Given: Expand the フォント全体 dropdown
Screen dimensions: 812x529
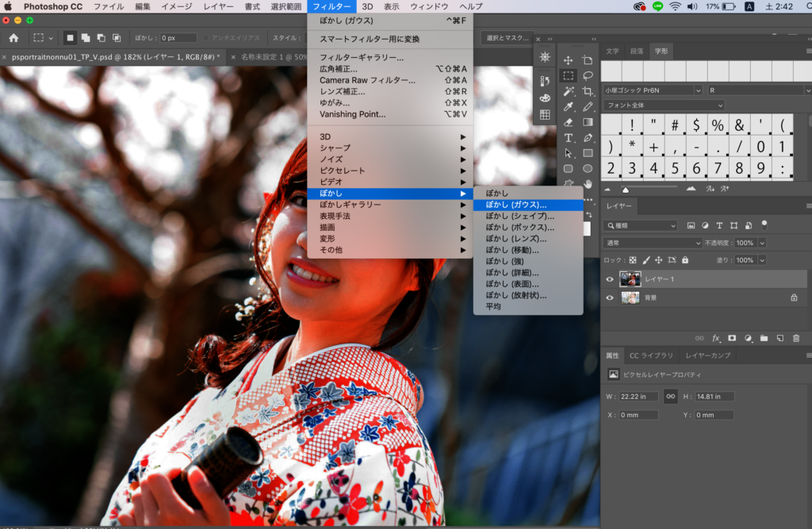Looking at the screenshot, I should click(x=664, y=105).
